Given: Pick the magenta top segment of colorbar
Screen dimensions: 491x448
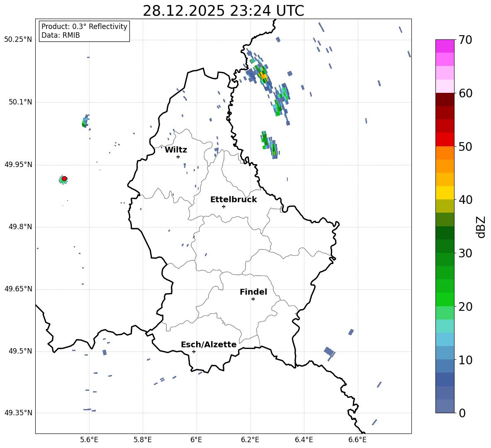Looking at the screenshot, I should click(x=445, y=46).
